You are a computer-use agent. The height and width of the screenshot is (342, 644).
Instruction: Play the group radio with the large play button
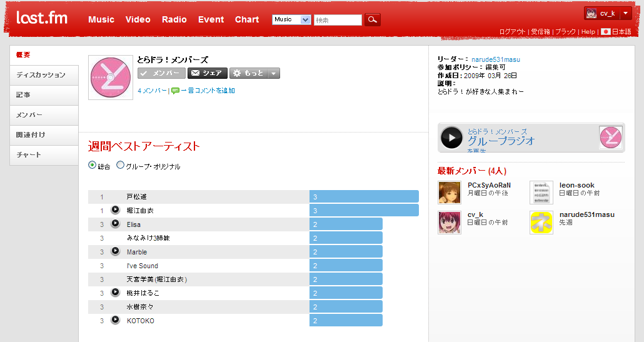point(451,138)
